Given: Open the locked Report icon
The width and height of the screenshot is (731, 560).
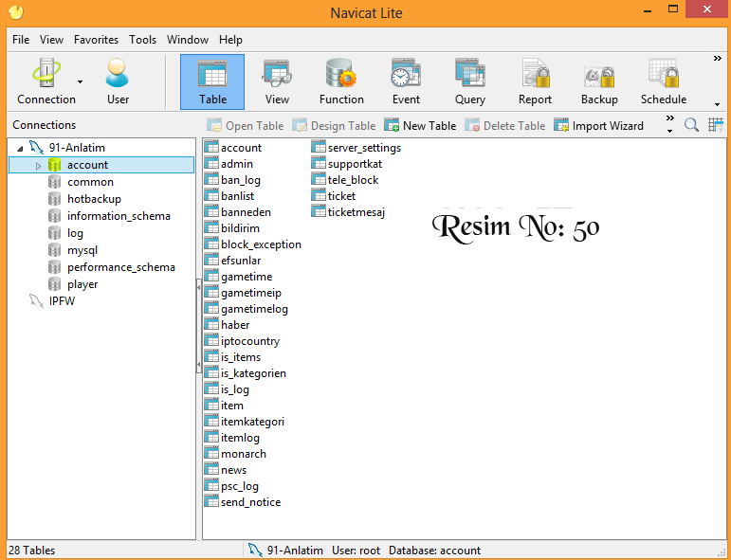Looking at the screenshot, I should 535,81.
